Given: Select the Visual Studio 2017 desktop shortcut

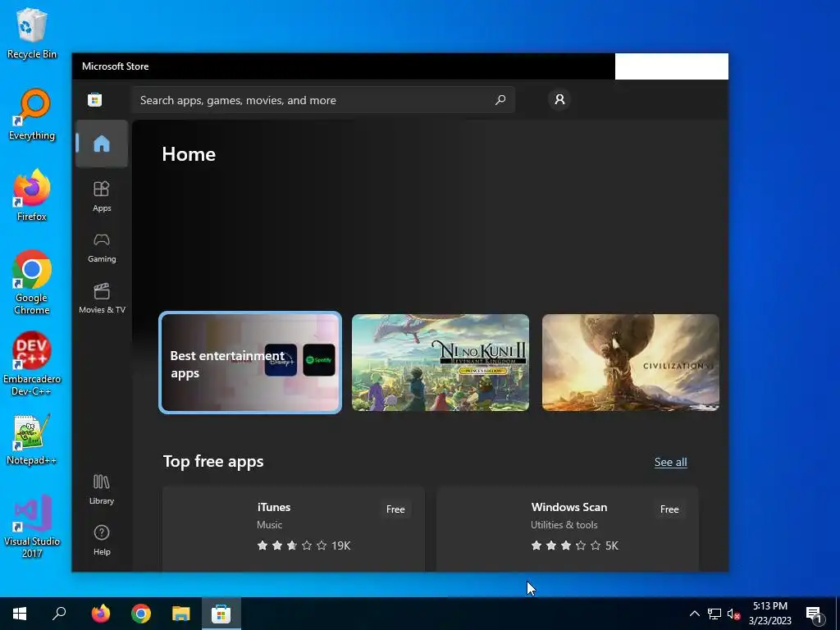Looking at the screenshot, I should (x=32, y=526).
